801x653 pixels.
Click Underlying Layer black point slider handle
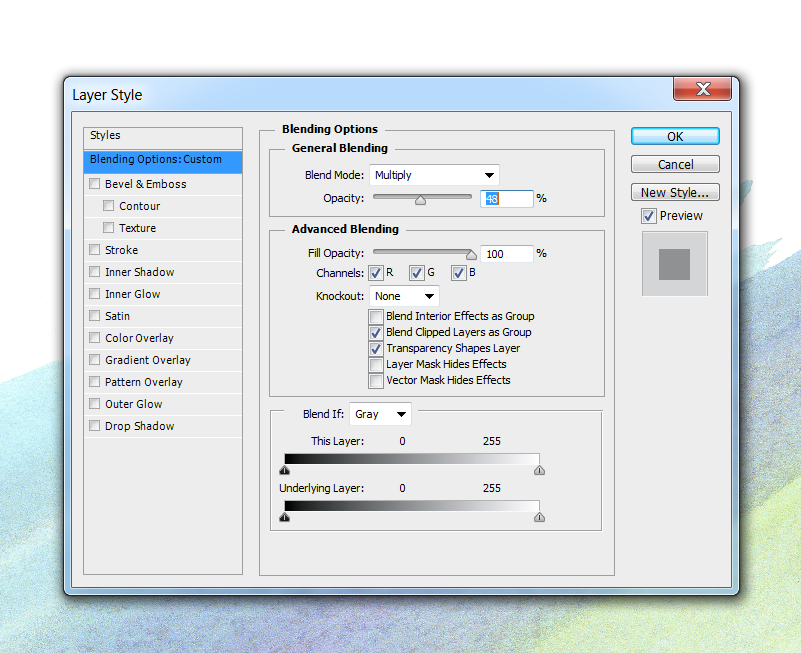285,517
